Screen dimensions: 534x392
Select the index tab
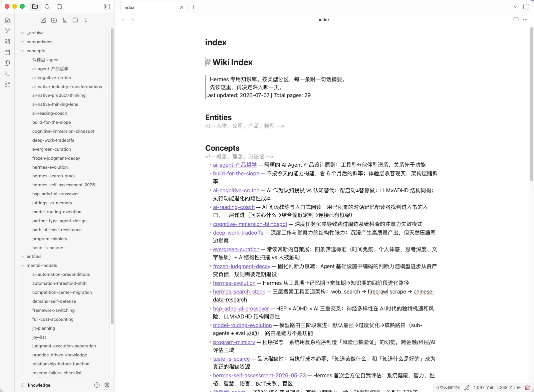tap(151, 7)
